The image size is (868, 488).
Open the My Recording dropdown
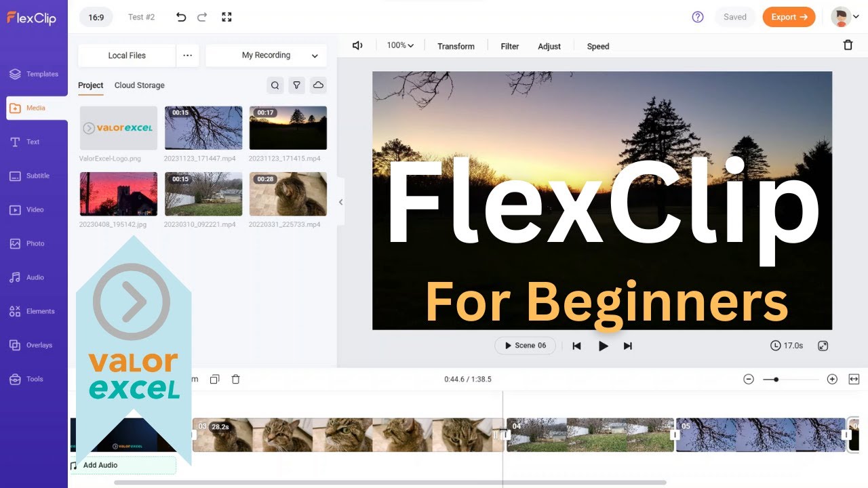[x=266, y=56]
